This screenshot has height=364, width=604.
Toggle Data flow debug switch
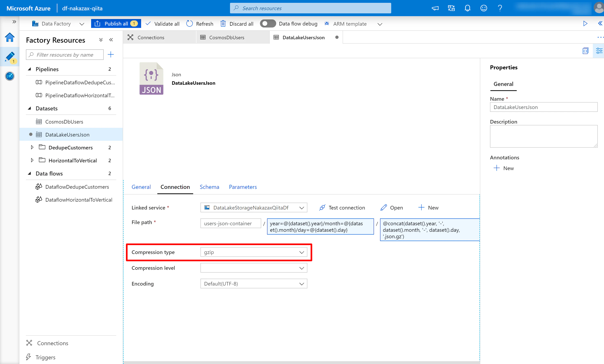pos(268,23)
